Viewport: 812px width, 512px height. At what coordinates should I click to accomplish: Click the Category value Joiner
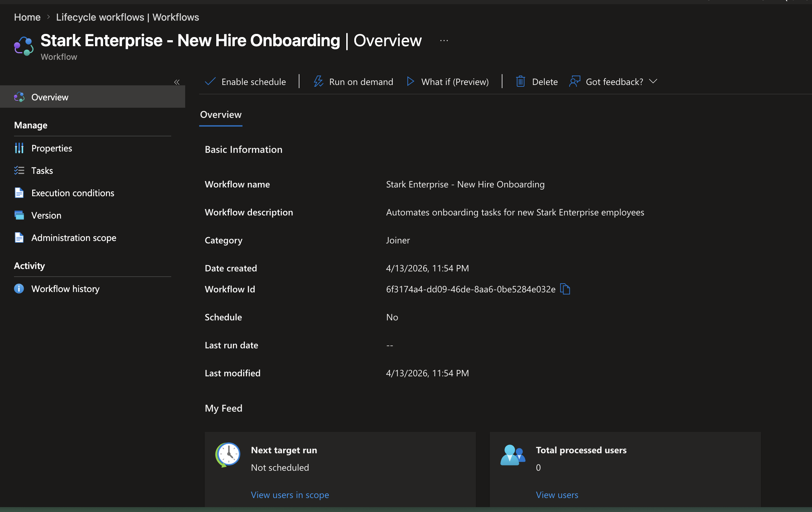click(398, 240)
